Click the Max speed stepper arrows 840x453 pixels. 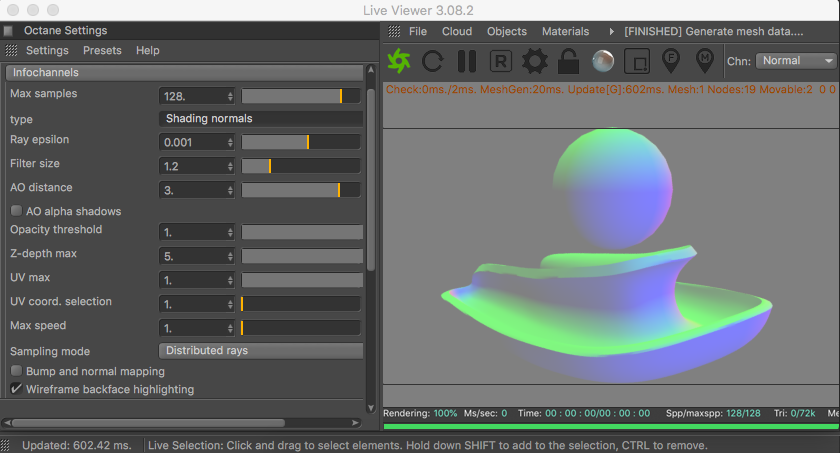click(x=230, y=328)
